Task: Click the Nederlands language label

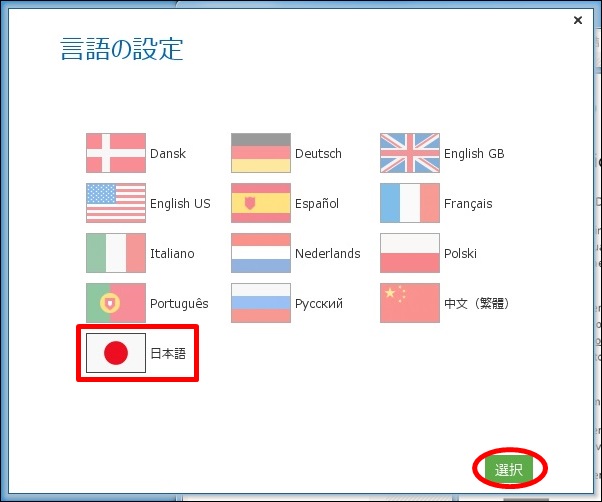Action: (327, 253)
